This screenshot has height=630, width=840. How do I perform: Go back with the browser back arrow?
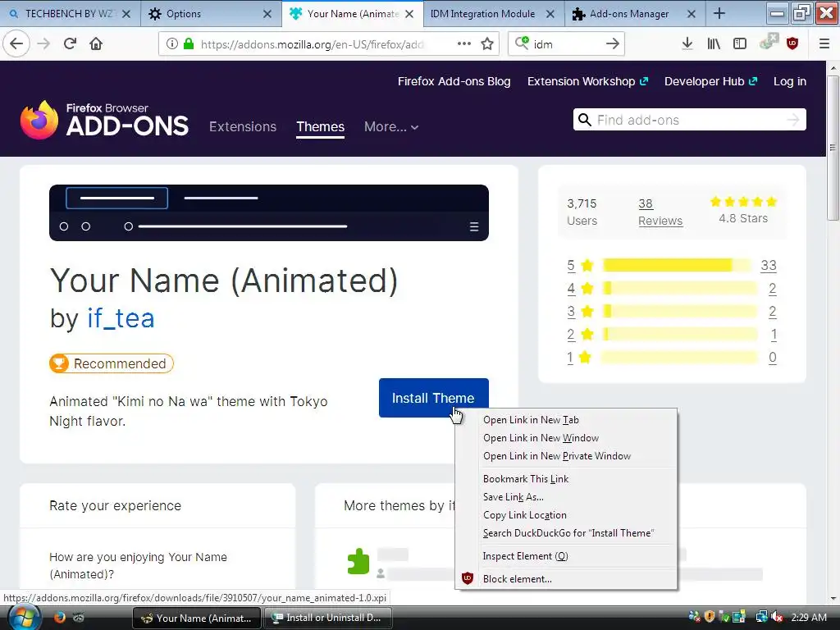tap(16, 43)
